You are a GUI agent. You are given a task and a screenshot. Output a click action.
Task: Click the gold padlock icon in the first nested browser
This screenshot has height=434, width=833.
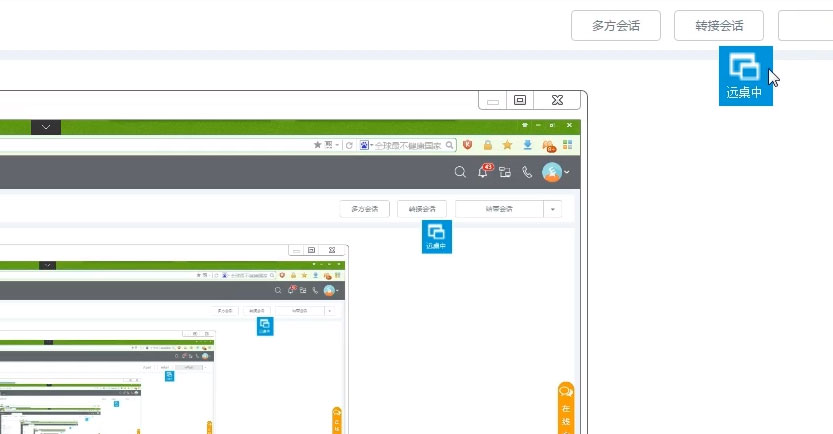(x=488, y=144)
